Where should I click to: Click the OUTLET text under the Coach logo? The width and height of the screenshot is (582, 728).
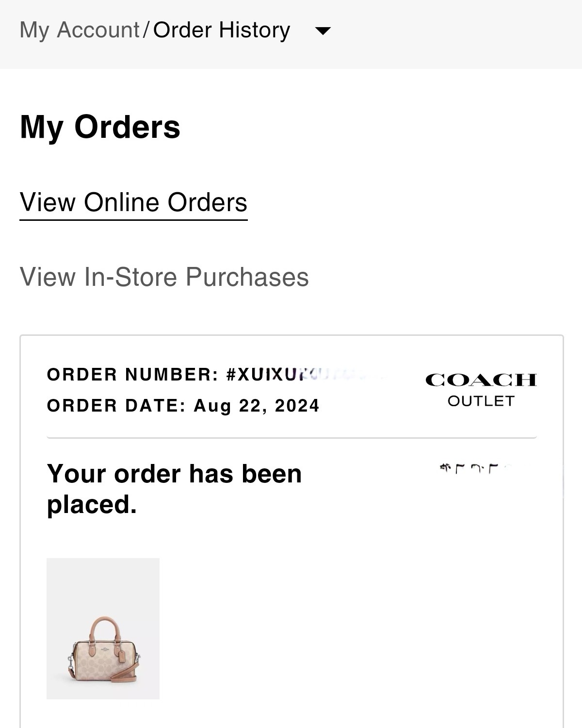pos(481,401)
